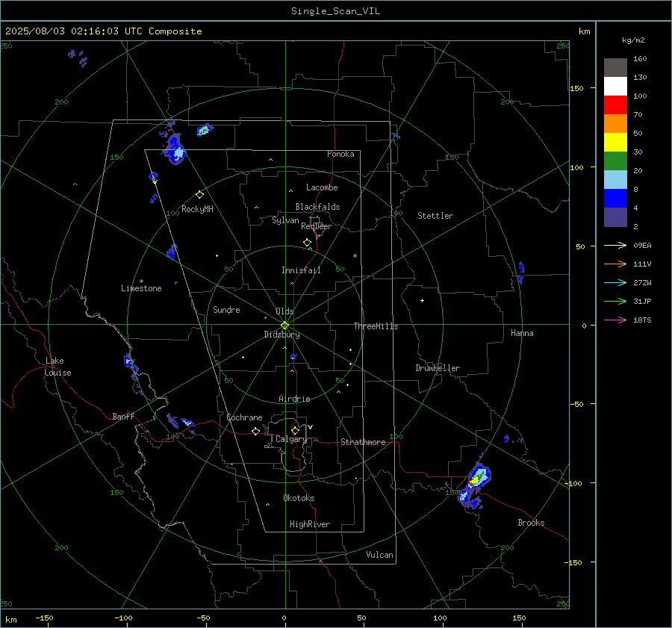Click the 18TS legend label

coord(642,320)
